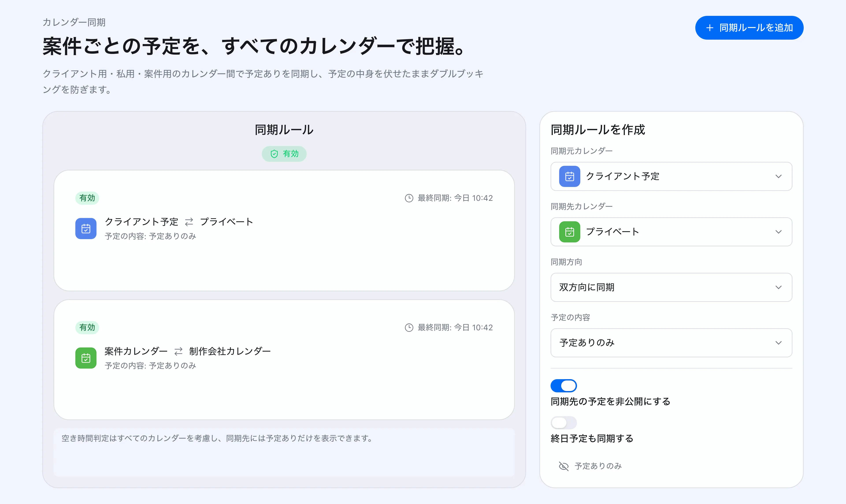Screen dimensions: 846x504
Task: Click the 同期ルールを追加 button
Action: click(x=749, y=28)
